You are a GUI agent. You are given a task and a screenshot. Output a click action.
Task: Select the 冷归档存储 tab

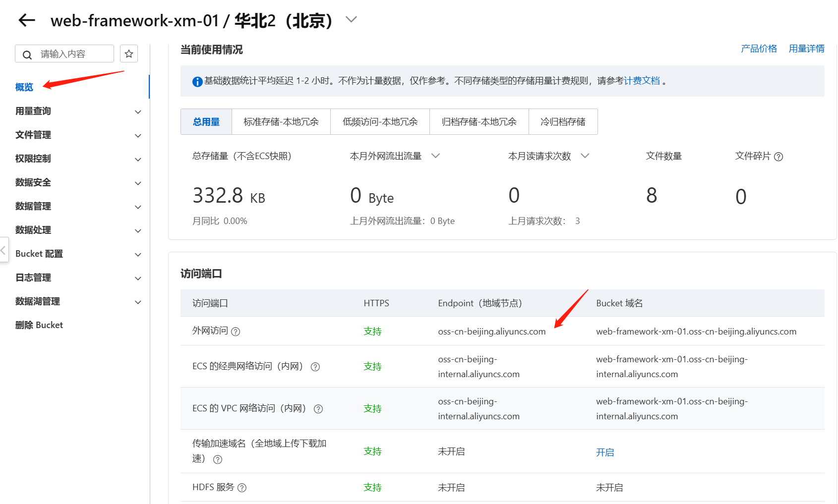point(563,121)
